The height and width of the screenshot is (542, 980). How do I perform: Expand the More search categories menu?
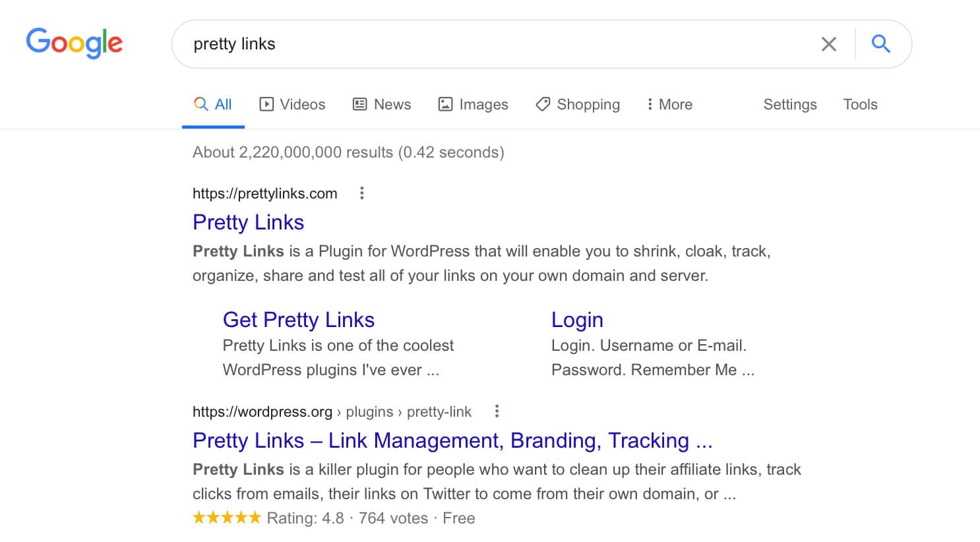(x=669, y=104)
